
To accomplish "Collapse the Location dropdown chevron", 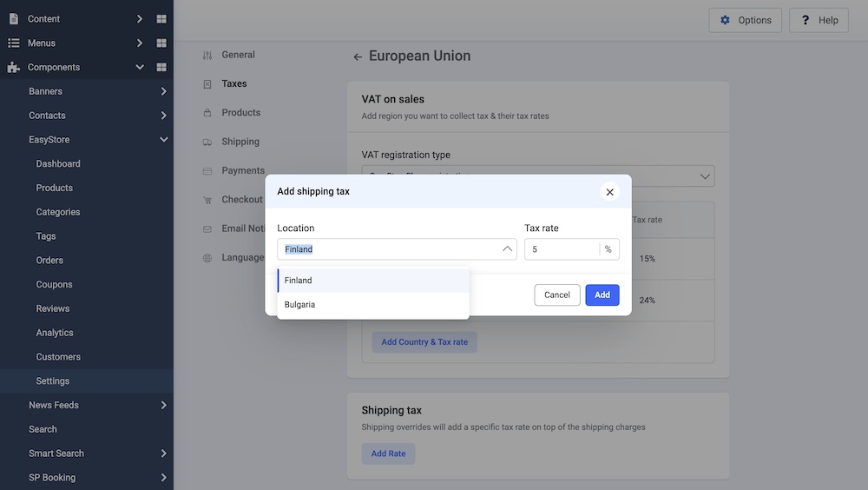I will (507, 249).
